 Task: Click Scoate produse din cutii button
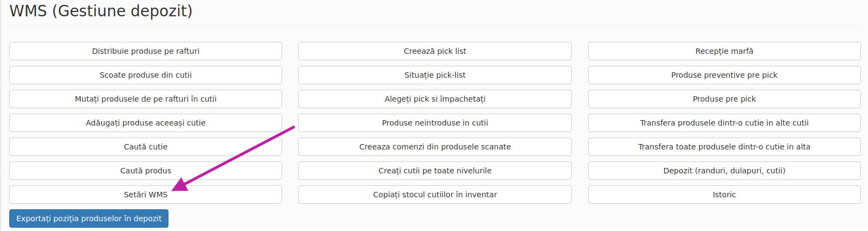point(146,75)
